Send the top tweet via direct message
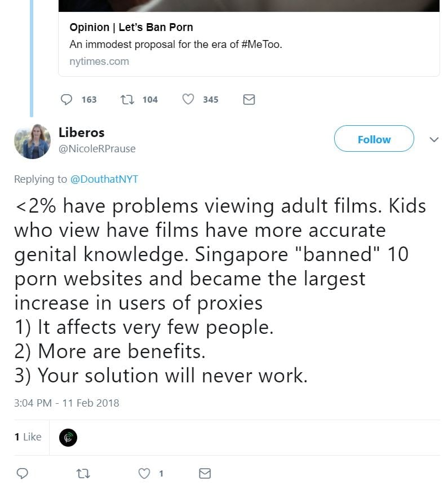The width and height of the screenshot is (448, 485). 249,99
